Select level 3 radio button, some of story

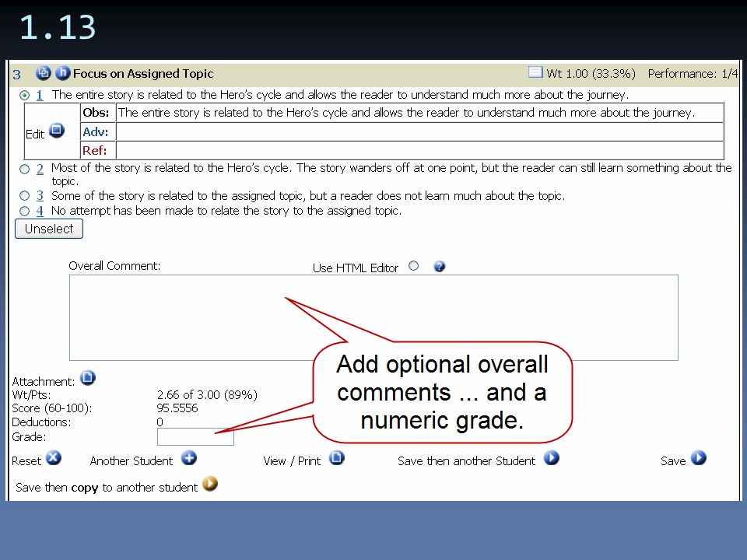click(x=24, y=196)
